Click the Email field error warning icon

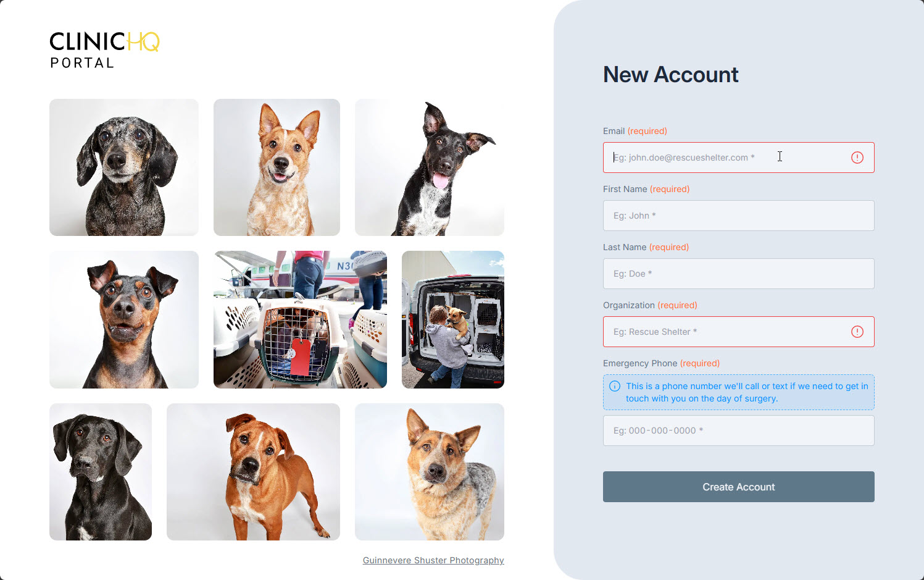pyautogui.click(x=857, y=158)
